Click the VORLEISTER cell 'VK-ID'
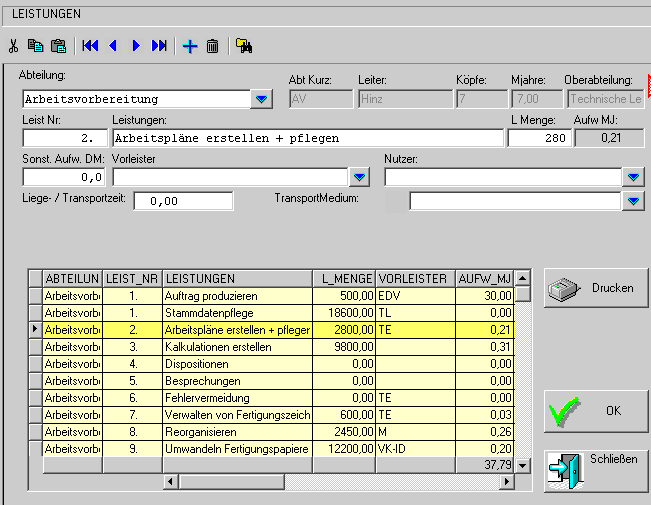Viewport: 651px width, 505px height. click(416, 449)
